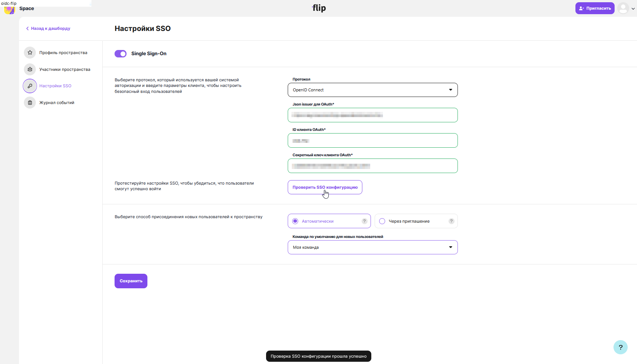Click the success toast about SSO check
This screenshot has width=637, height=364.
click(x=318, y=356)
